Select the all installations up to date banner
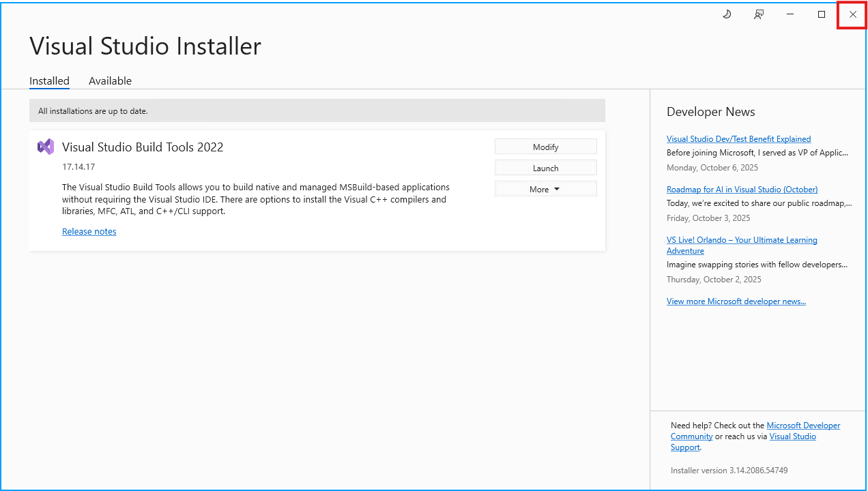 317,110
